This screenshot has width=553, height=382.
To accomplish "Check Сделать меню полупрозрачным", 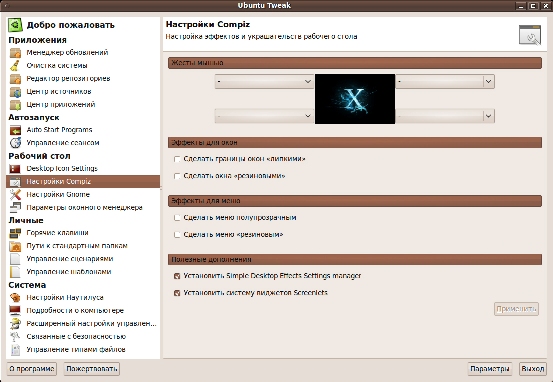I will (x=177, y=218).
